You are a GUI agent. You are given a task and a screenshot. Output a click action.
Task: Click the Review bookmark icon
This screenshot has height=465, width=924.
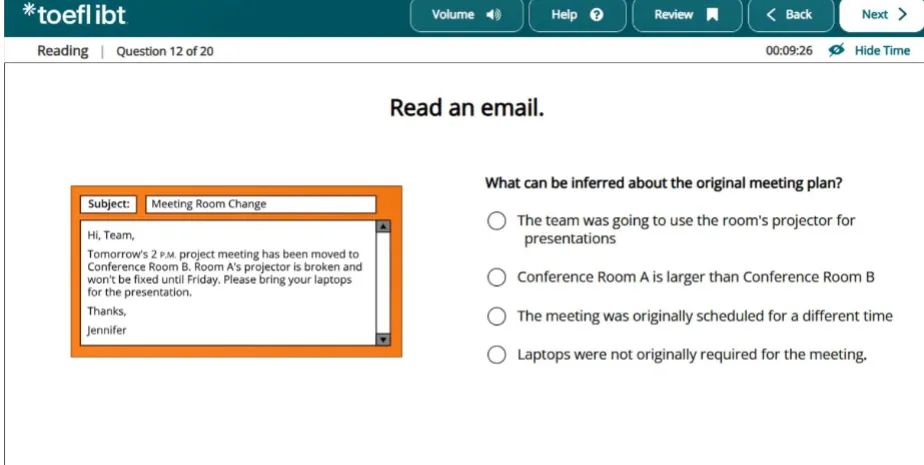click(712, 15)
